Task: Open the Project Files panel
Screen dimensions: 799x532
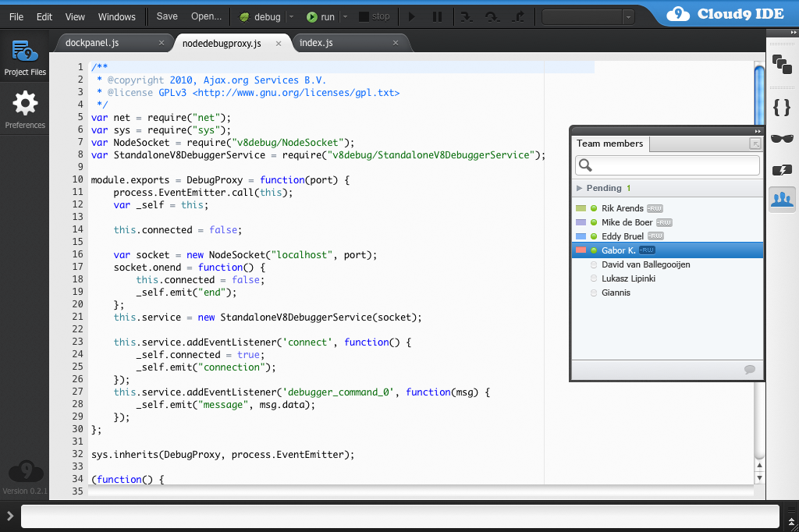Action: [25, 57]
